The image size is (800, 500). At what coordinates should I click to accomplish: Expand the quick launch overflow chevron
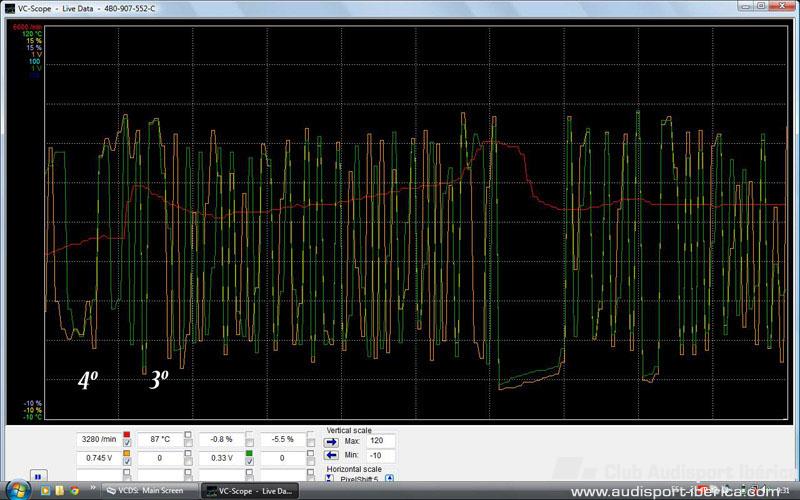[x=93, y=488]
